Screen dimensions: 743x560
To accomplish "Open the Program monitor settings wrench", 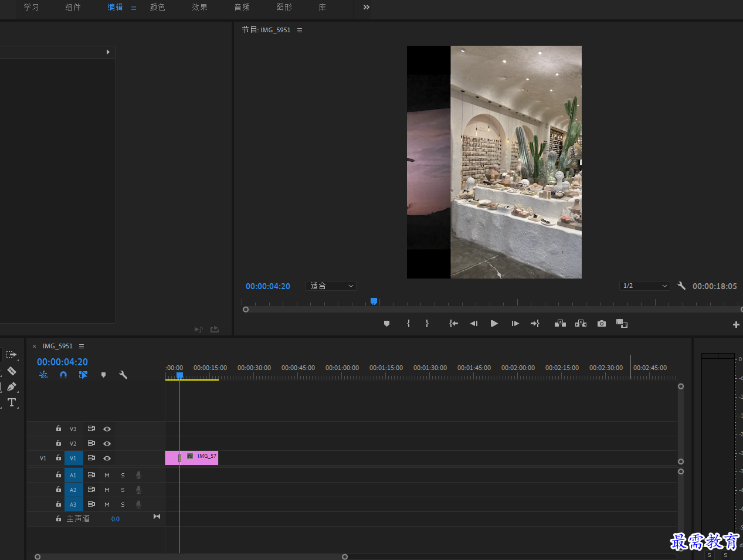I will click(x=681, y=286).
